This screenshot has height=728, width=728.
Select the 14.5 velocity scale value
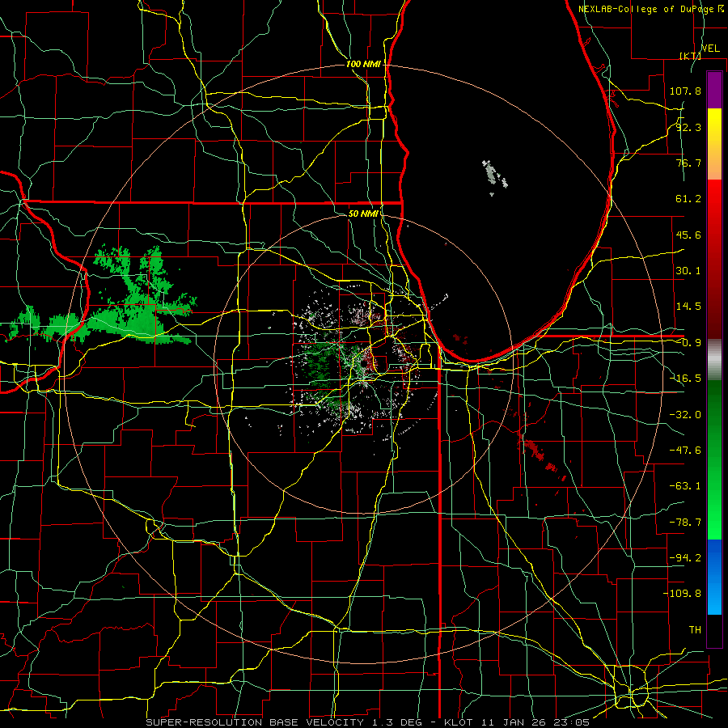[688, 307]
